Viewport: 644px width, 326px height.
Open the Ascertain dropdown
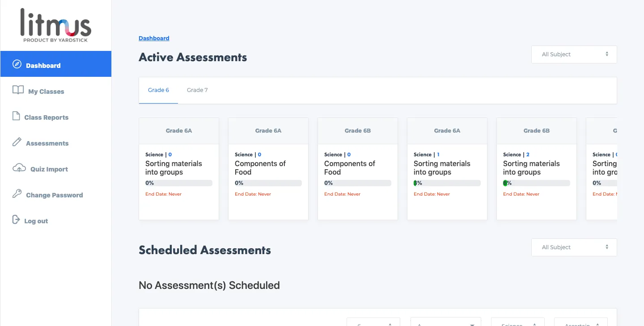580,323
